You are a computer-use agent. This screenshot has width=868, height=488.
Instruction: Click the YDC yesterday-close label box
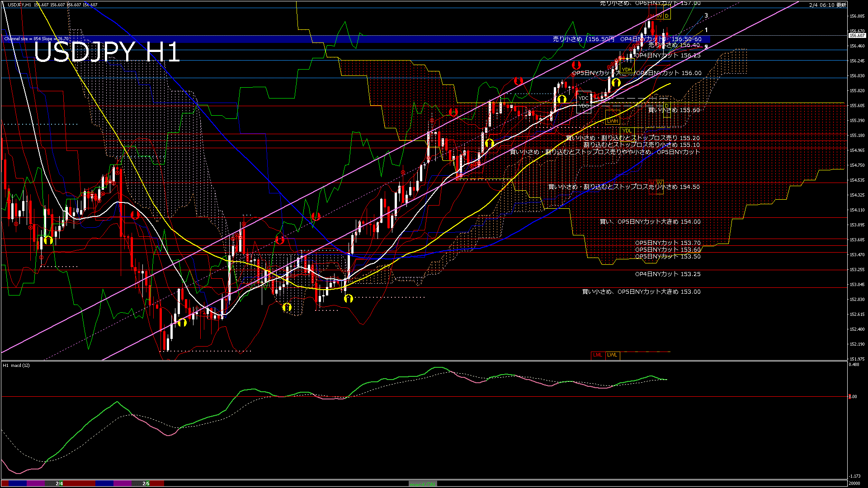(x=584, y=98)
